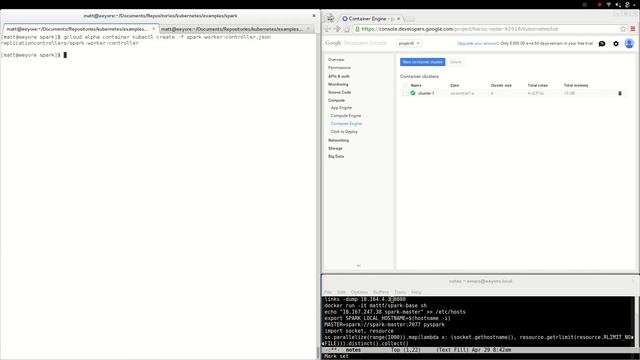Open Compute Engine in the sidebar

coord(346,116)
